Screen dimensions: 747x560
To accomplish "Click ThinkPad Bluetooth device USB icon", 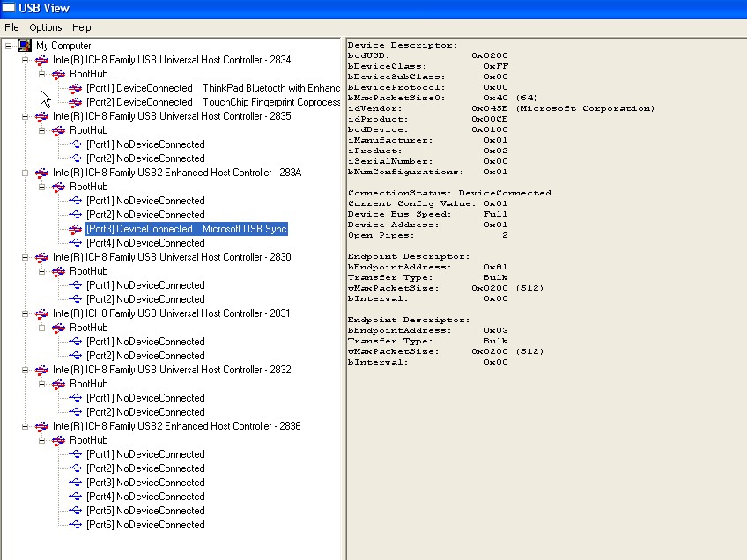I will (x=75, y=88).
